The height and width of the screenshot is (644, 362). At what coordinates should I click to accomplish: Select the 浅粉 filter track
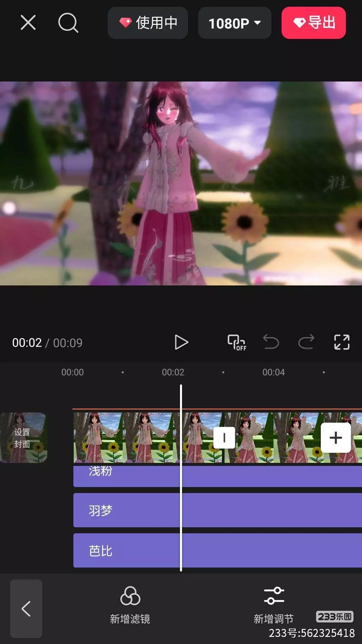coord(218,476)
